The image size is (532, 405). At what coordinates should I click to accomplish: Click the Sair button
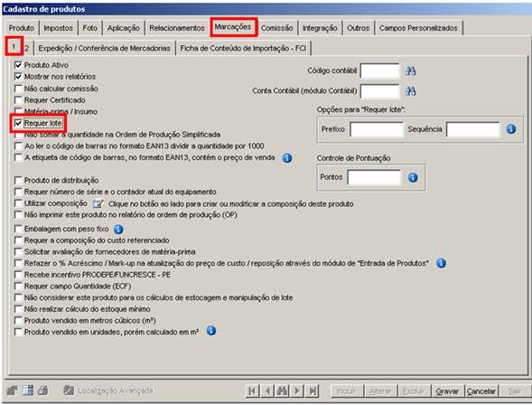[515, 391]
